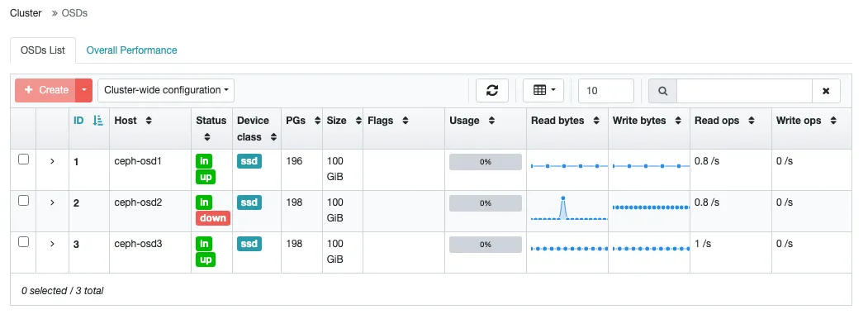868x319 pixels.
Task: Sort by the ID column icon
Action: click(x=98, y=120)
